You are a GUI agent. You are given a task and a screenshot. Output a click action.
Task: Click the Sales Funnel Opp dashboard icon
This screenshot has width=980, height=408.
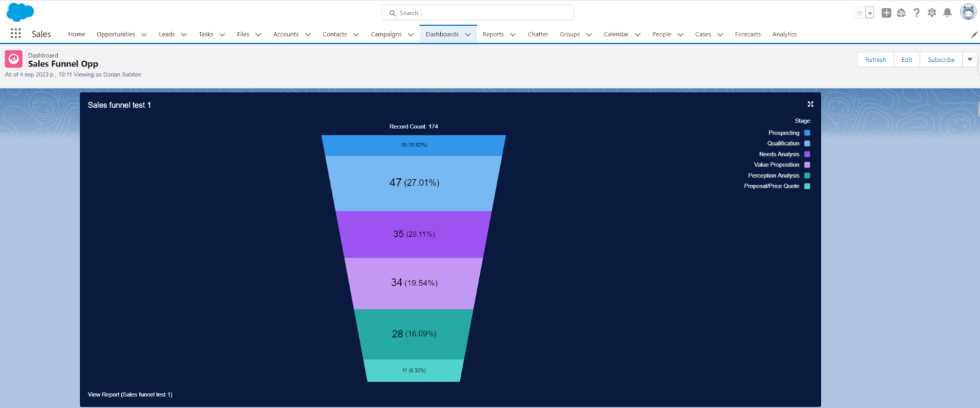click(x=13, y=59)
